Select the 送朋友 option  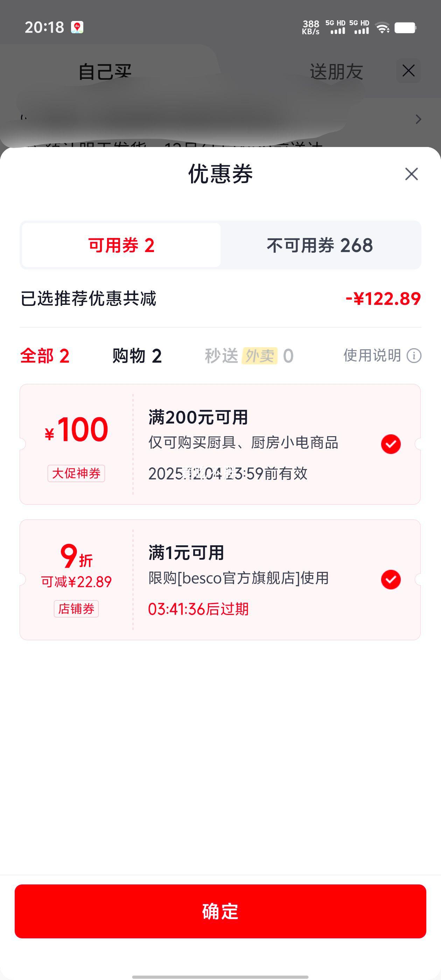tap(336, 71)
